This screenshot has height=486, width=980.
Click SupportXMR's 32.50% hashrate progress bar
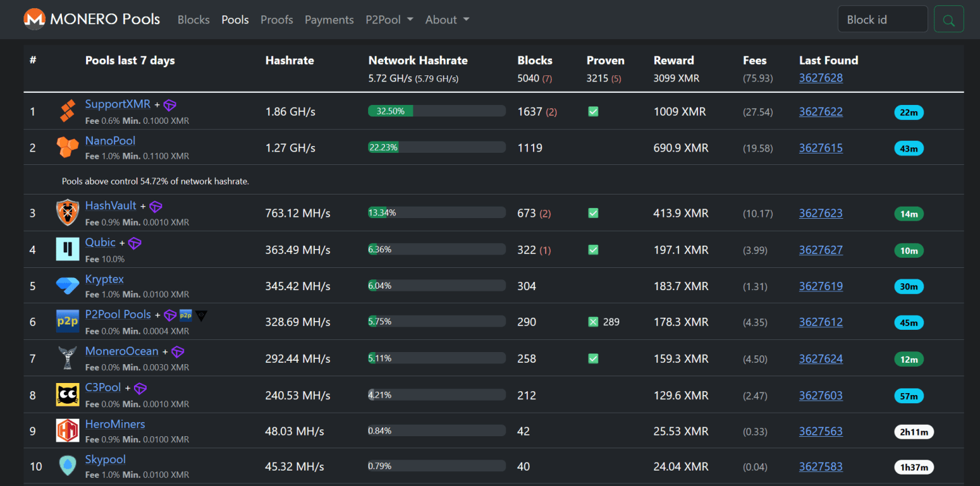pyautogui.click(x=437, y=111)
